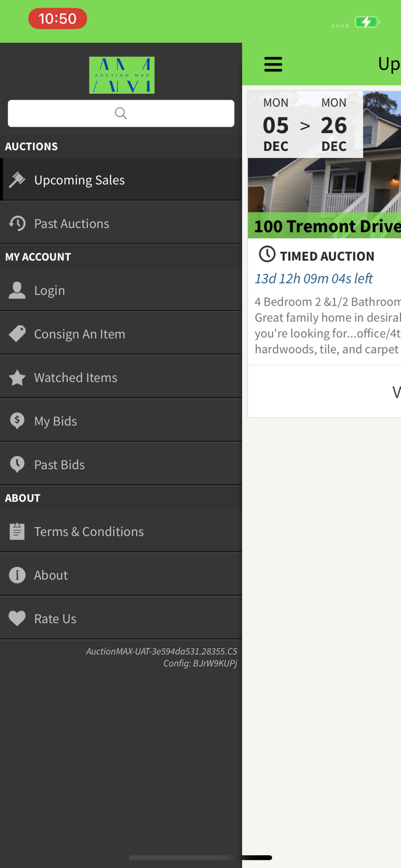Screen dimensions: 401x868
Task: Collapse the sidebar with the hamburger icon
Action: click(x=273, y=64)
